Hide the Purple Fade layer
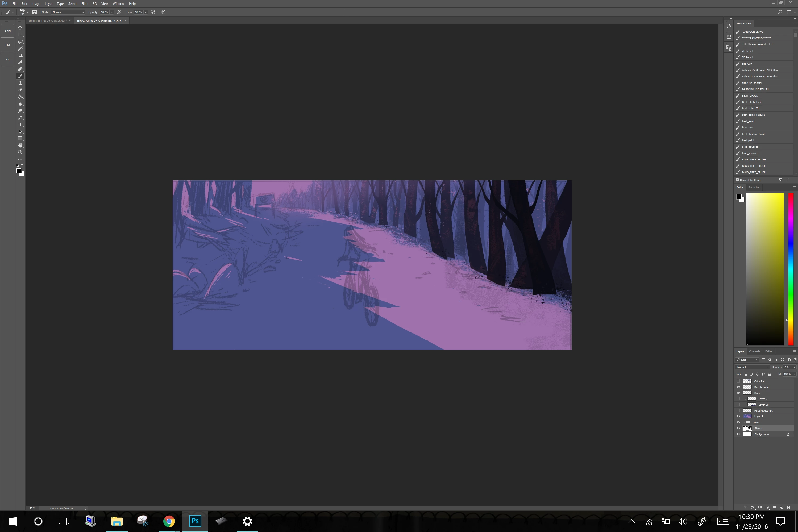 738,387
